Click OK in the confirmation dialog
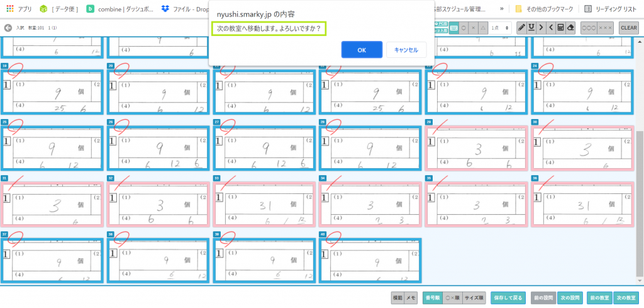Viewport: 644px width, 308px height. (362, 50)
